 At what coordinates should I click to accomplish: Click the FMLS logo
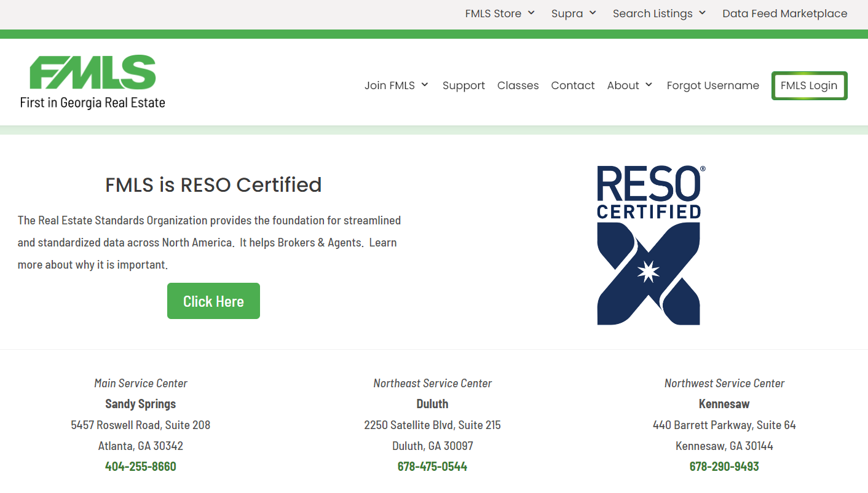tap(93, 82)
